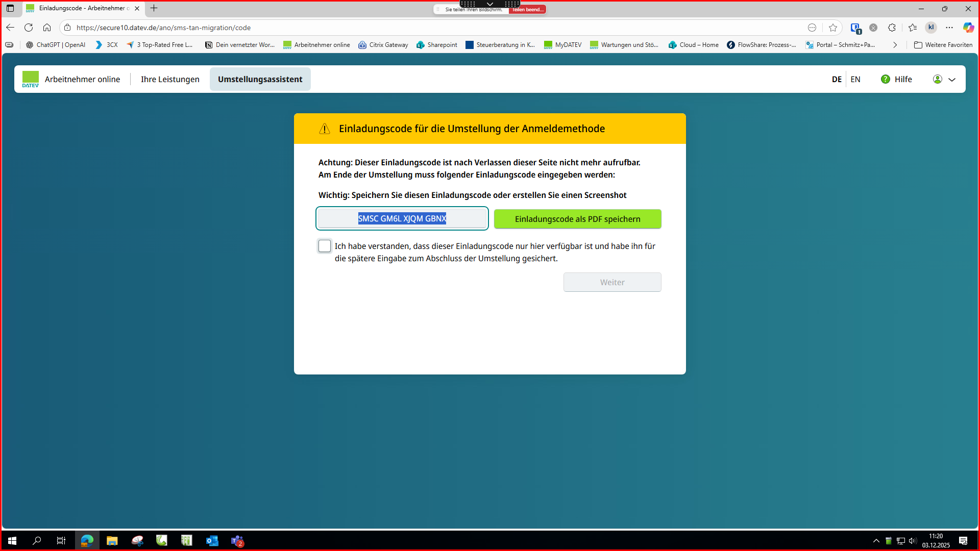The width and height of the screenshot is (980, 551).
Task: Open Microsoft Teams from taskbar
Action: [237, 541]
